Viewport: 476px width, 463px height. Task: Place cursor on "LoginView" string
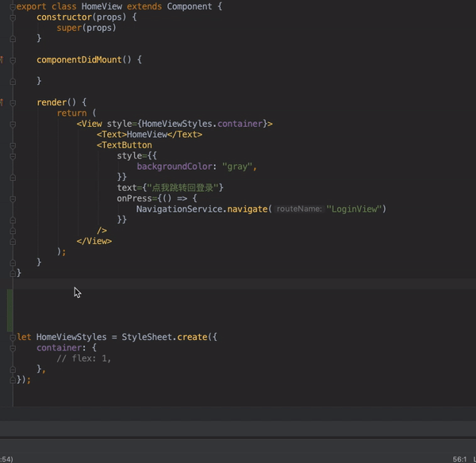click(354, 209)
